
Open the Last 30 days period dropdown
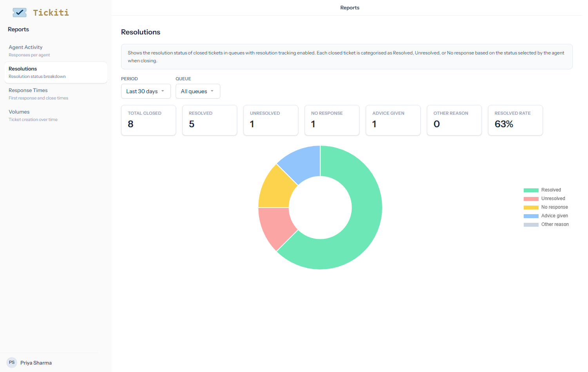click(x=146, y=91)
